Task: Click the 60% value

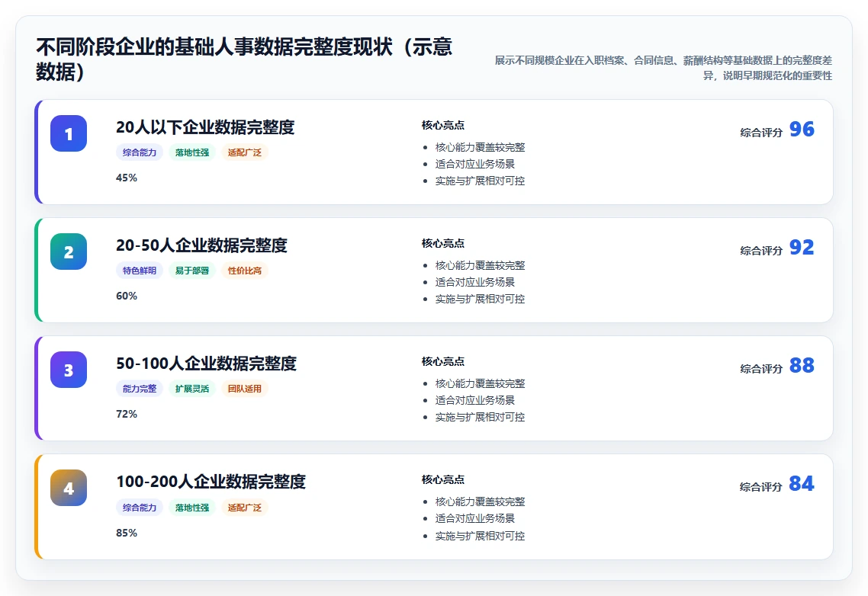Action: tap(127, 296)
